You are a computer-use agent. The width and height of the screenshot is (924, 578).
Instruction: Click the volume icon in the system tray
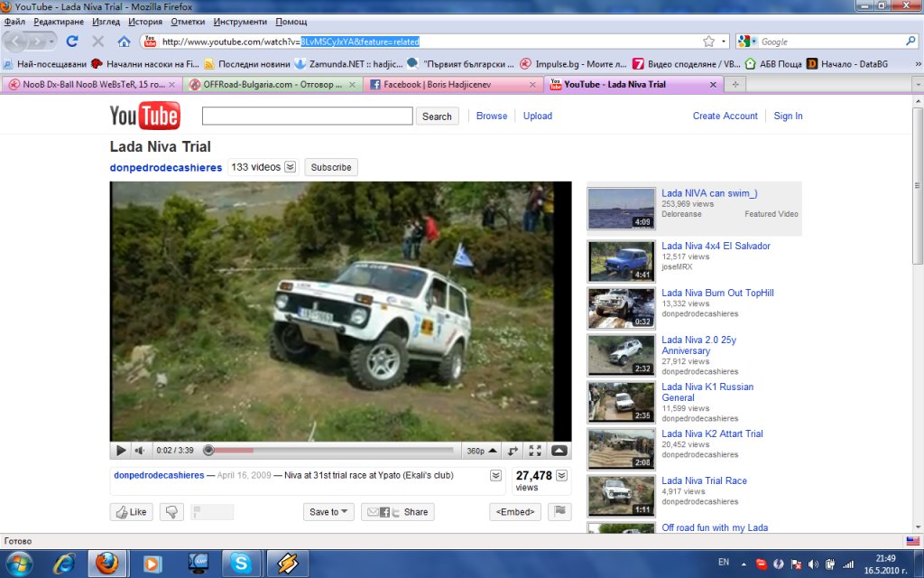pos(814,564)
